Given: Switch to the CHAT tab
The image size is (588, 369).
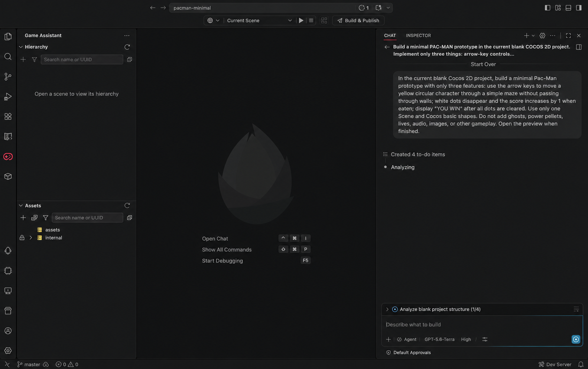Looking at the screenshot, I should [390, 36].
